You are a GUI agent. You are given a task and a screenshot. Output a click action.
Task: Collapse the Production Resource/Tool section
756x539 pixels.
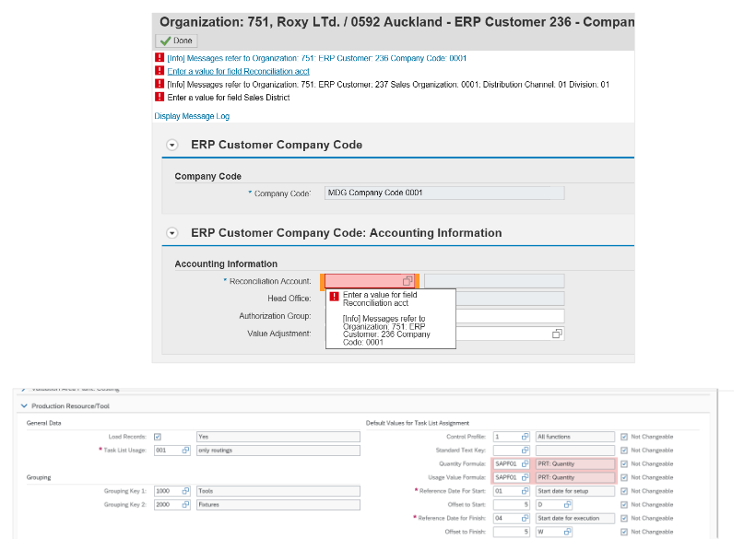click(24, 406)
